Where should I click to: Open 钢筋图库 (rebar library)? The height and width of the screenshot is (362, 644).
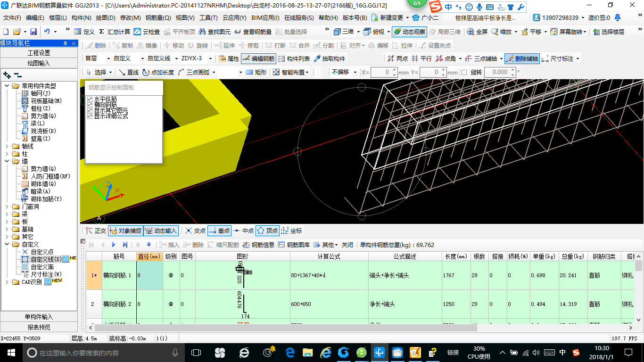(294, 245)
